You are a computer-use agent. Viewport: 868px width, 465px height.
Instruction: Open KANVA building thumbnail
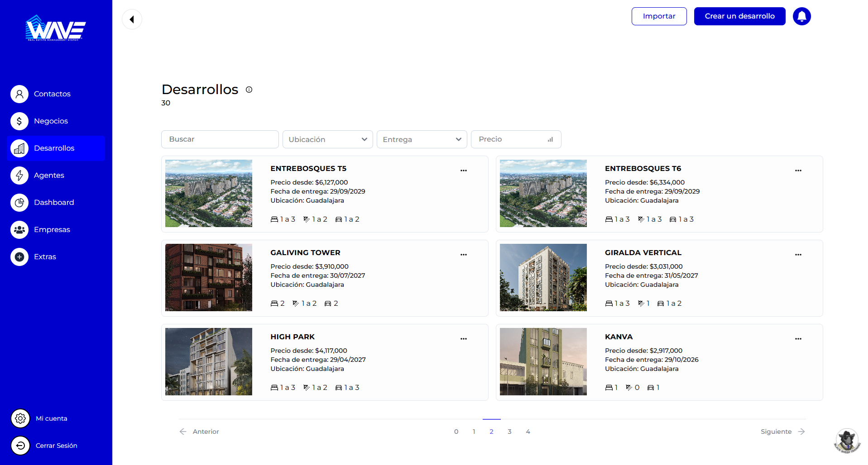click(x=543, y=362)
